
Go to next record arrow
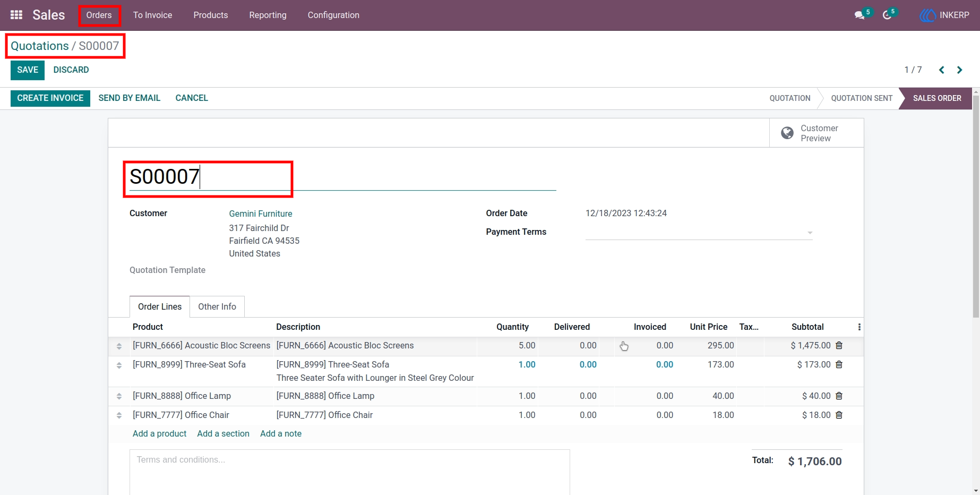[x=959, y=70]
